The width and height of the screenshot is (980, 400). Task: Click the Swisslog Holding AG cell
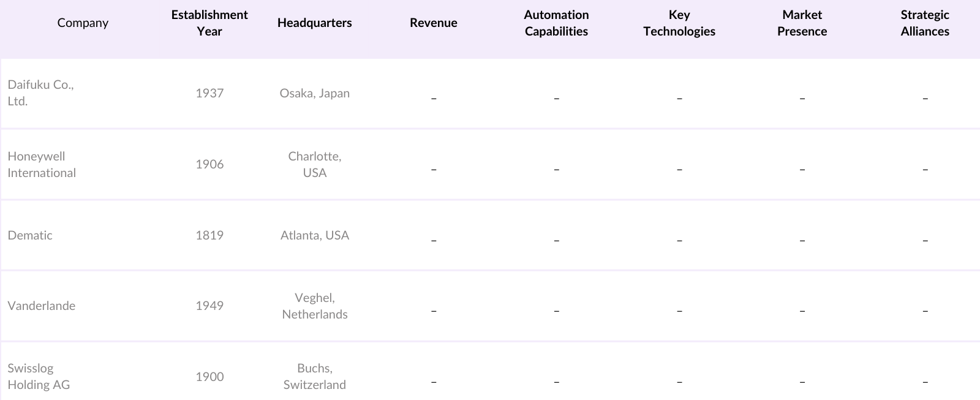(39, 376)
